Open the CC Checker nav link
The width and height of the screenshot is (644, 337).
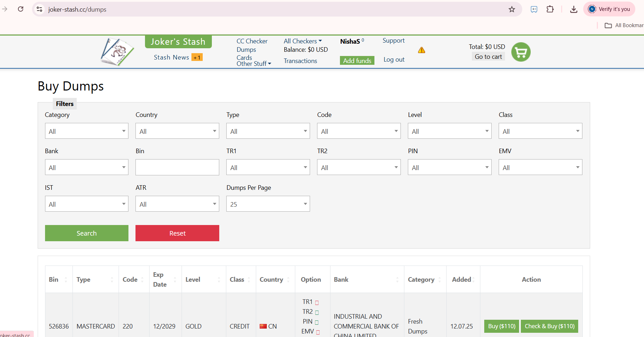click(252, 41)
